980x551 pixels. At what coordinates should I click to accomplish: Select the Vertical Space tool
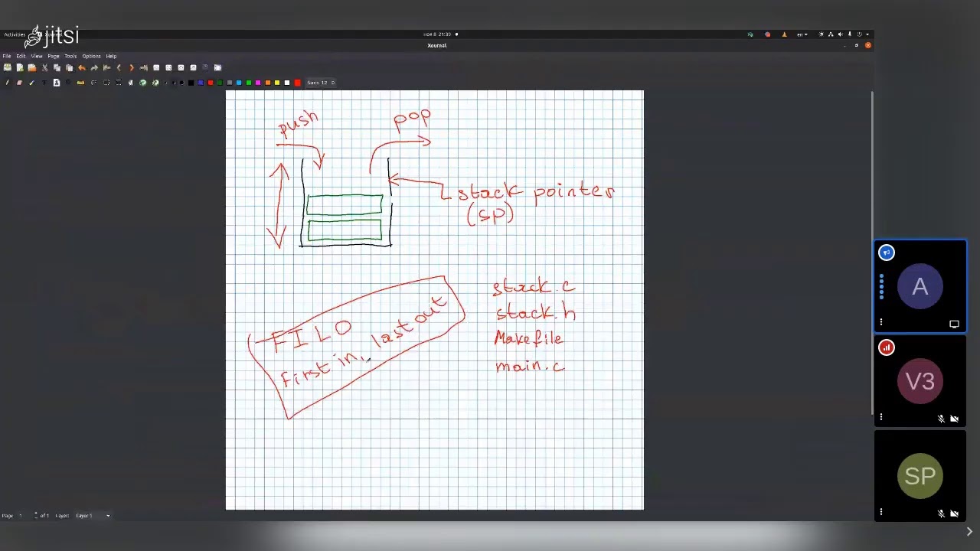click(x=119, y=83)
